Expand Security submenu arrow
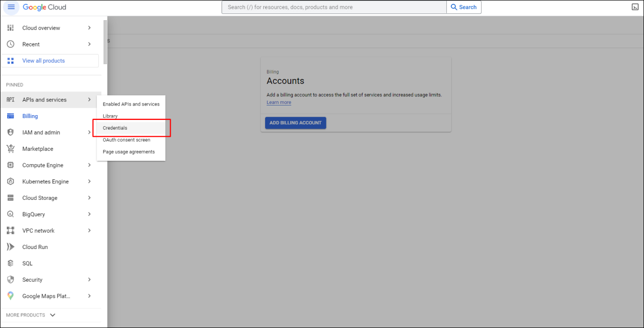The image size is (644, 328). [x=89, y=280]
